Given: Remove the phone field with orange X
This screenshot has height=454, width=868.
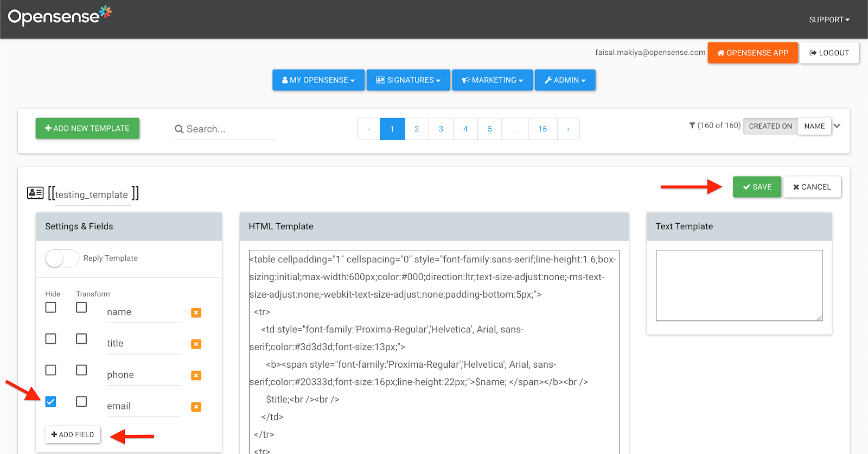Looking at the screenshot, I should coord(196,376).
